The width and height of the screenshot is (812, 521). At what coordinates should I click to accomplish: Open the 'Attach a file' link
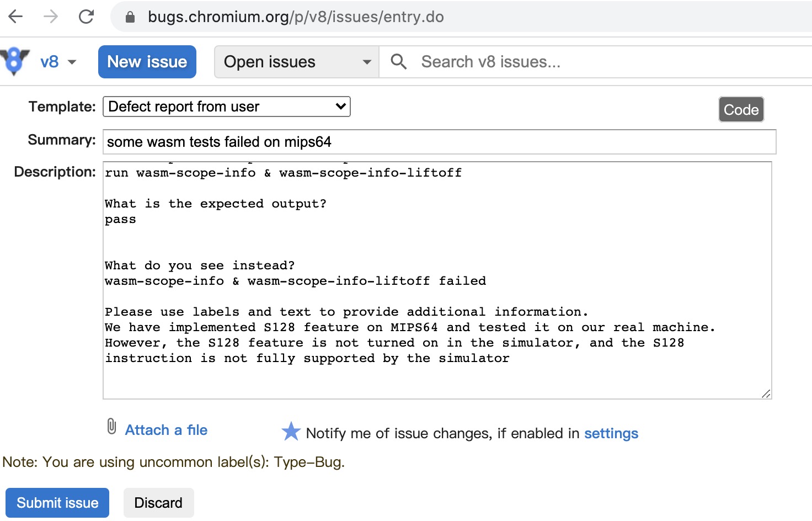click(x=166, y=430)
